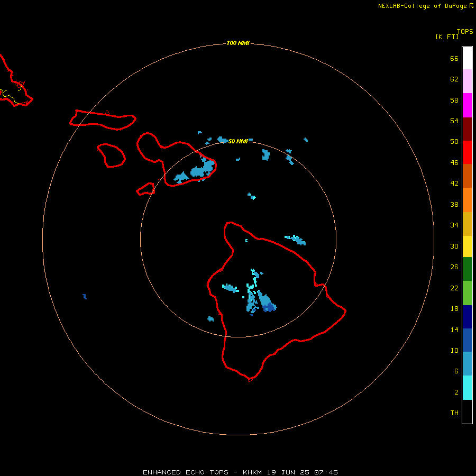Click the light blue 10 kft swatch
Image resolution: width=476 pixels, height=476 pixels.
point(467,363)
